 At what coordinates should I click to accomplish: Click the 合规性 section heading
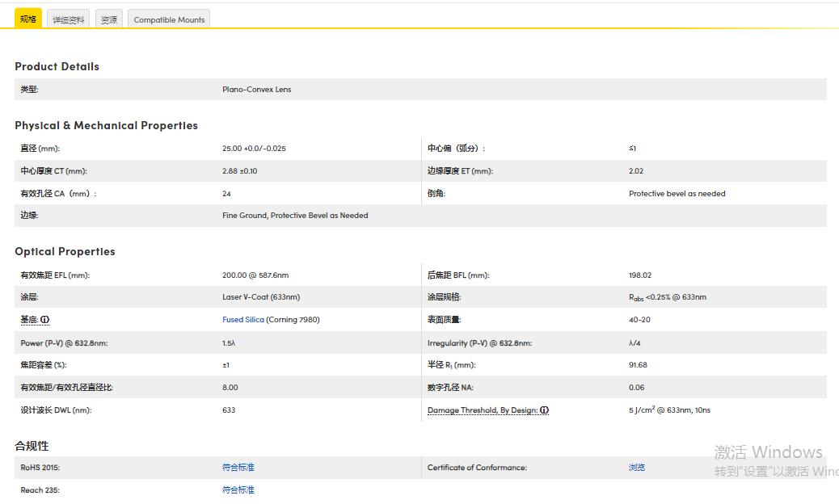32,446
